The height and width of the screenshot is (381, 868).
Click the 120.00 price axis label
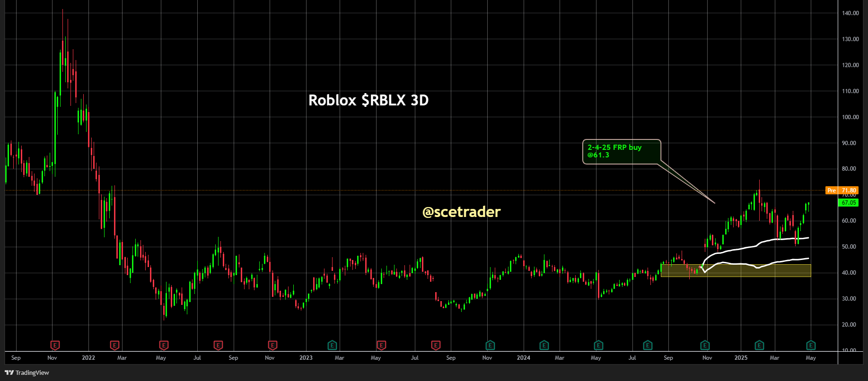(x=850, y=65)
